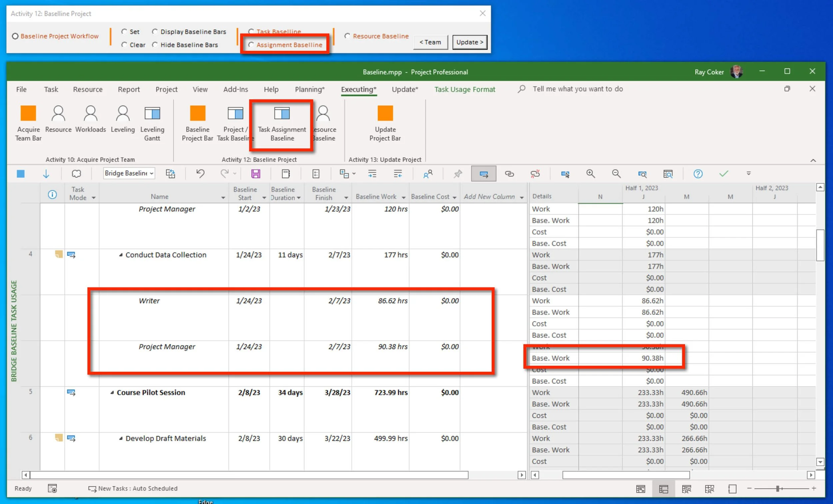The width and height of the screenshot is (833, 504).
Task: Switch to the Task Usage Format tab
Action: pos(464,89)
